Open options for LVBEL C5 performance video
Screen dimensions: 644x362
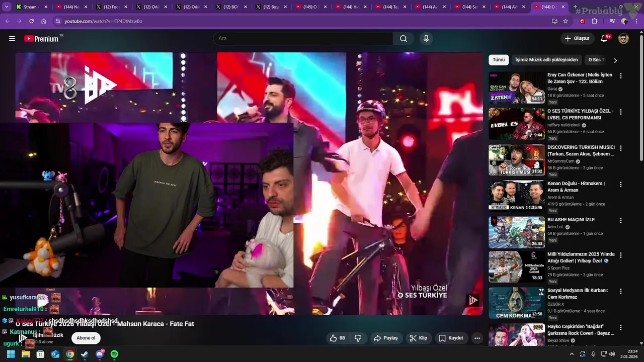620,112
